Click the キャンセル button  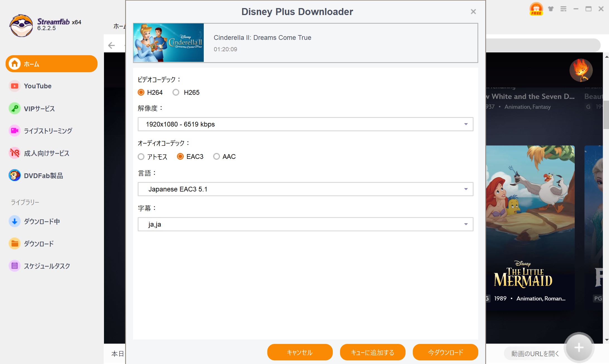300,352
